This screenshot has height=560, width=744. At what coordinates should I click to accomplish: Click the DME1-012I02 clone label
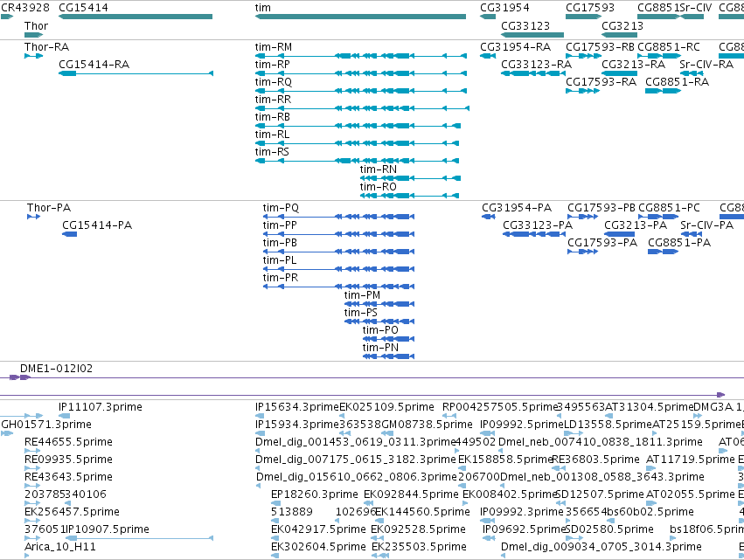pos(56,369)
